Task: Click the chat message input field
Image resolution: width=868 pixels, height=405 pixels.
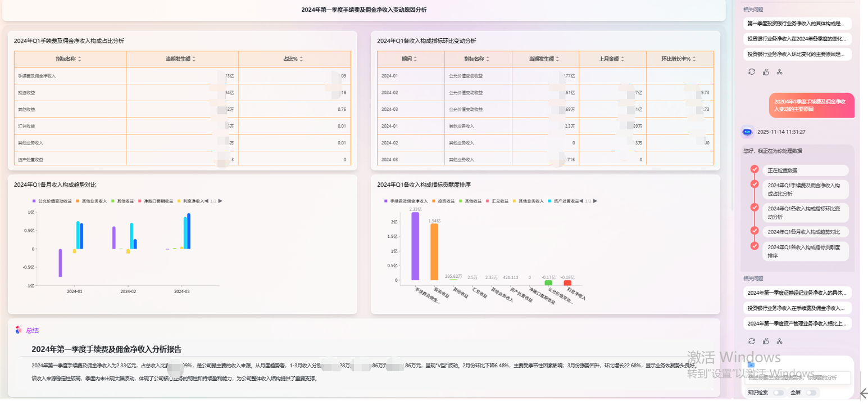Action: [797, 378]
